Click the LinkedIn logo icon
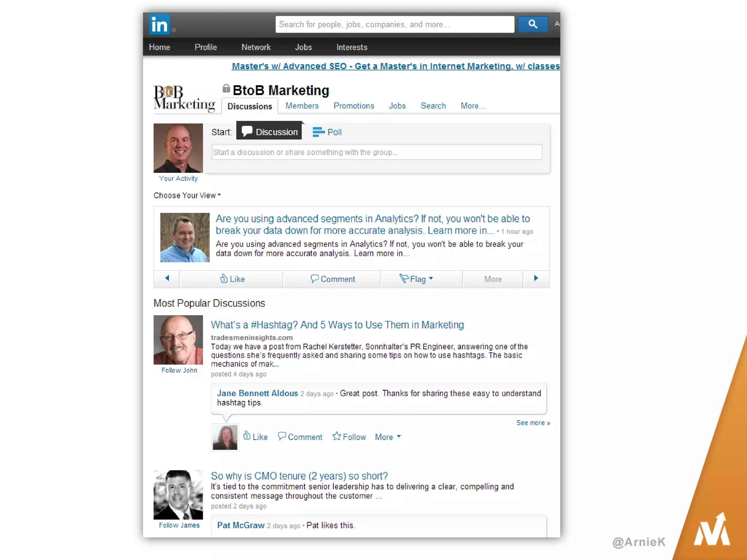 click(x=159, y=24)
